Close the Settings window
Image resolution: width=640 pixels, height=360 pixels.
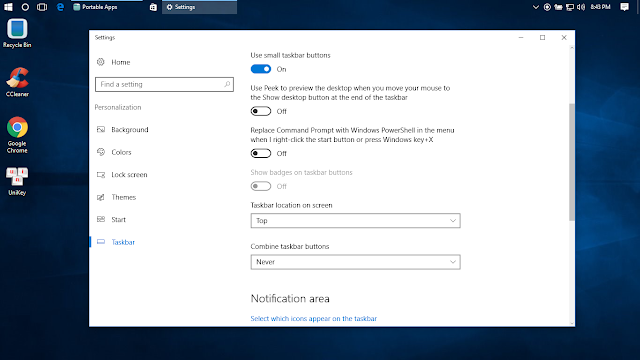(x=564, y=38)
